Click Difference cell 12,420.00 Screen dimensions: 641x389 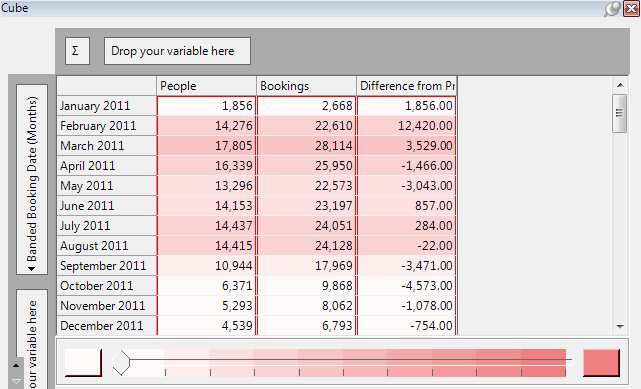click(x=407, y=126)
